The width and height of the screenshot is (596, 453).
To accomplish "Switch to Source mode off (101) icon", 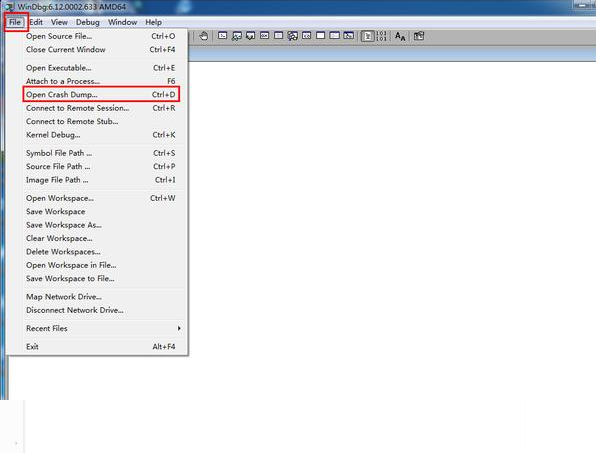I will click(x=381, y=36).
